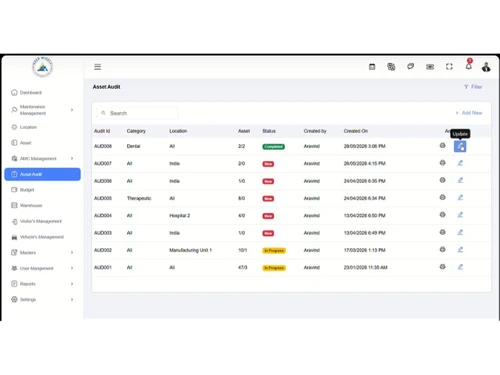Screen dimensions: 500x375
Task: Click the Add New button
Action: [x=469, y=113]
